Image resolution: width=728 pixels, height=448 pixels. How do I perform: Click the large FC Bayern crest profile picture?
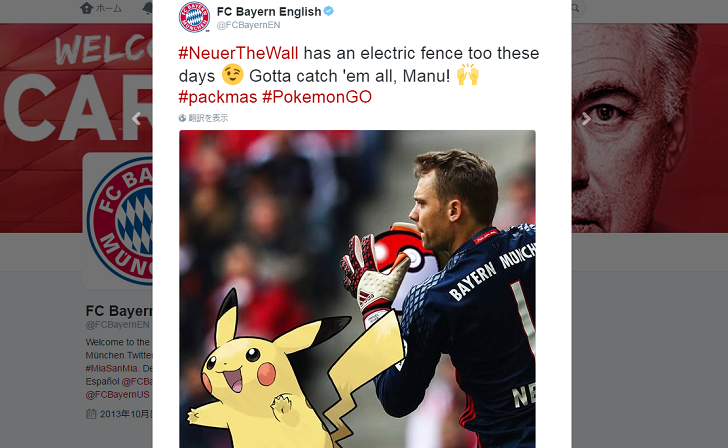pyautogui.click(x=120, y=221)
